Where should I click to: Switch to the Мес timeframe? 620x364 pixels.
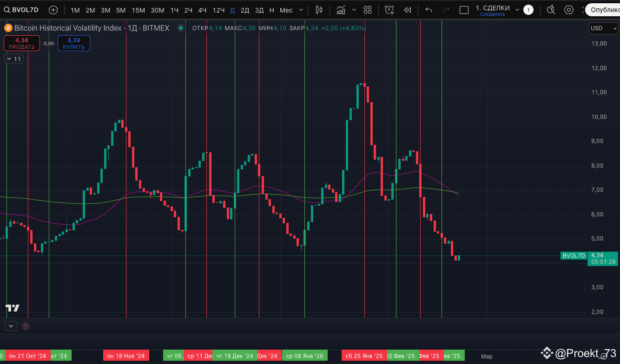point(285,9)
